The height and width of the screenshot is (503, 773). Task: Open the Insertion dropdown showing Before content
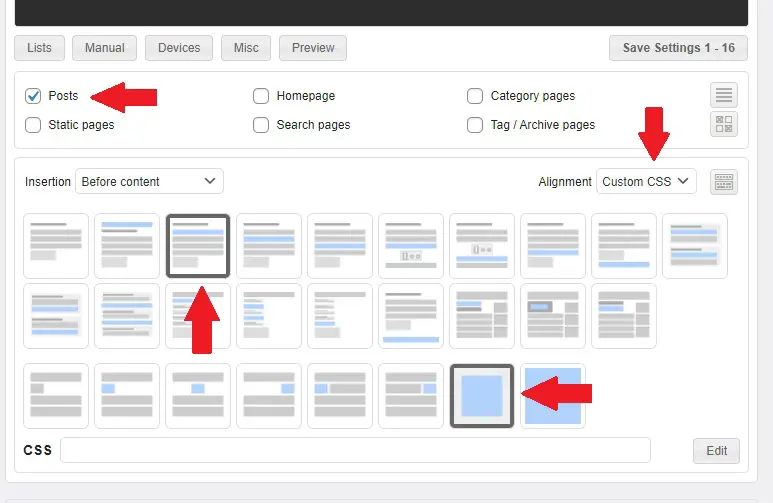pos(149,181)
